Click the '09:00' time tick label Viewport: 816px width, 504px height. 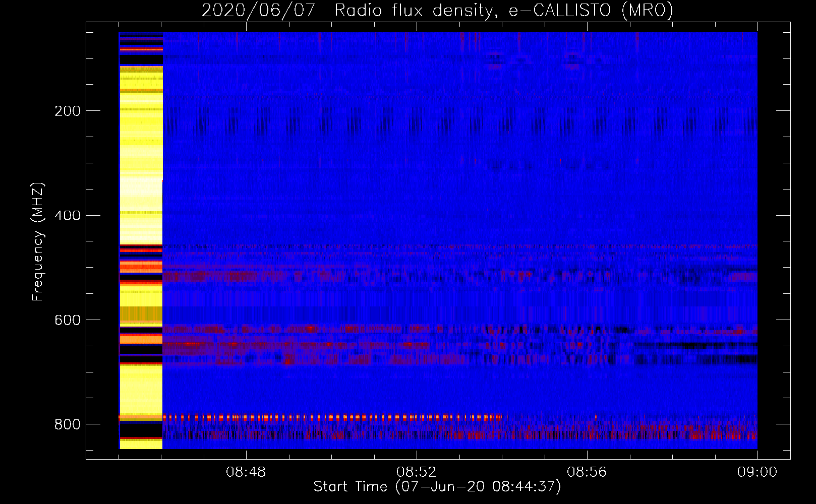[x=757, y=472]
